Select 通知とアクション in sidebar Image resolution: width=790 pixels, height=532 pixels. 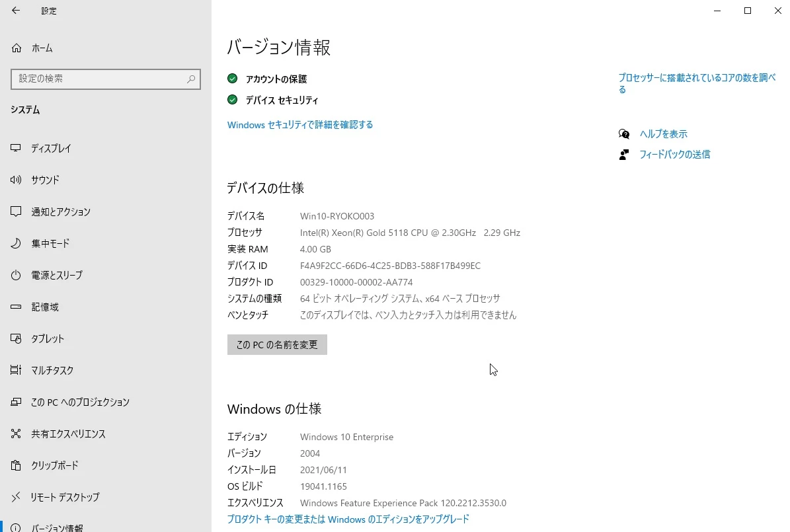pos(60,212)
